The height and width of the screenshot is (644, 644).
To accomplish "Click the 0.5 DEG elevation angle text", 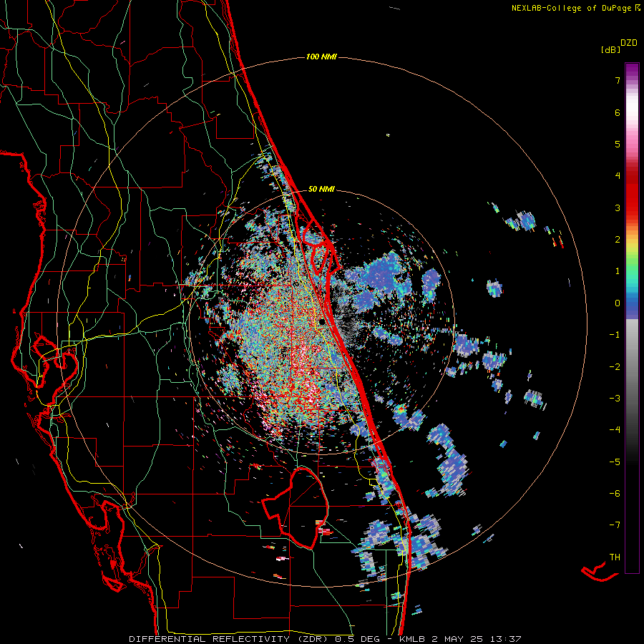I will 356,639.
